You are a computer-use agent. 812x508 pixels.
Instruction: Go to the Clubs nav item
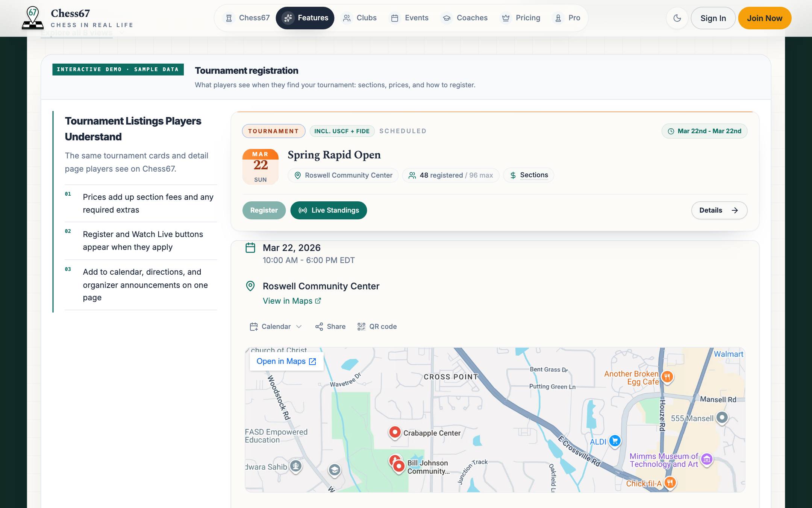(x=359, y=18)
